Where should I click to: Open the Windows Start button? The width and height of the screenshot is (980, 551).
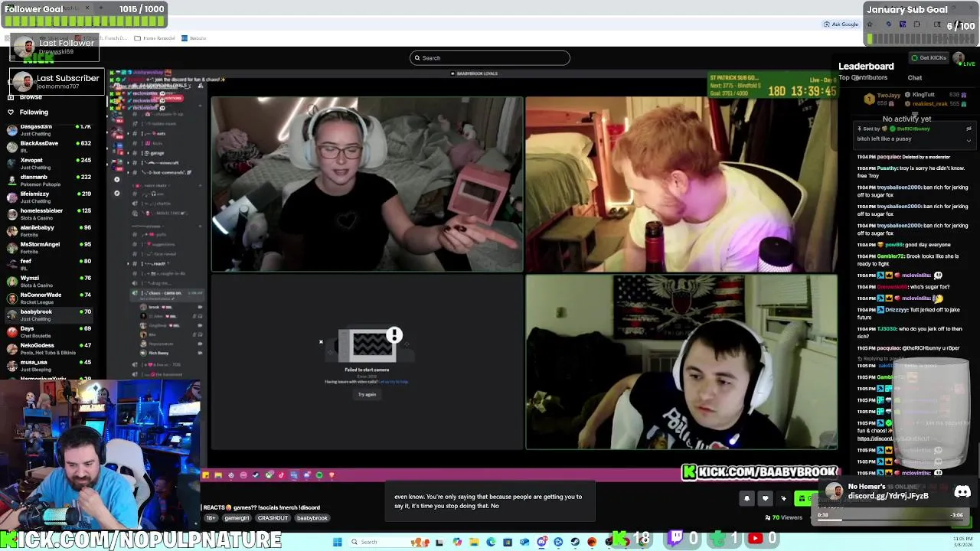337,542
